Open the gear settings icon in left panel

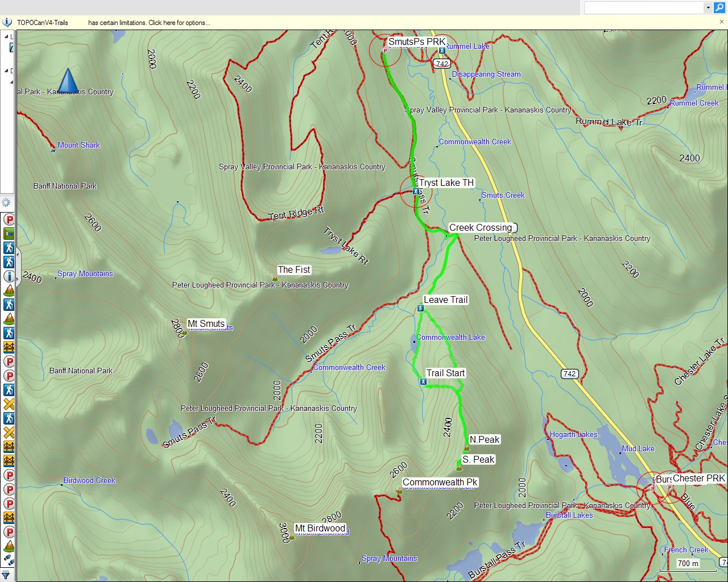click(6, 203)
